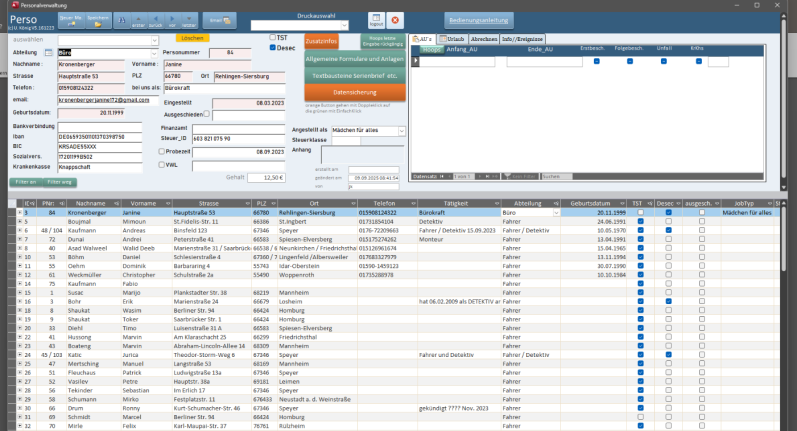Screen dimensions: 797x431
Task: Open the Abteilung dropdown
Action: pyautogui.click(x=152, y=52)
